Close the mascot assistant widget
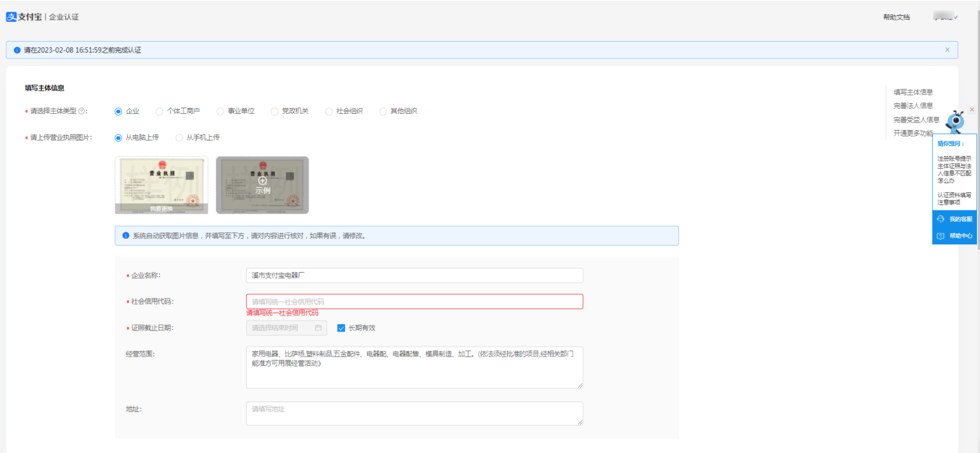Screen dimensions: 980x453 (x=972, y=109)
